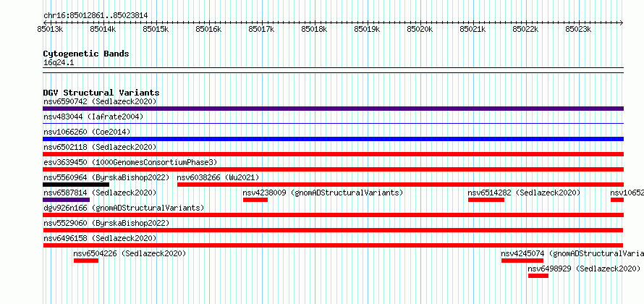Screen dimensions: 644x304
Task: Click the 85014k ruler tick label
Action: coord(103,29)
